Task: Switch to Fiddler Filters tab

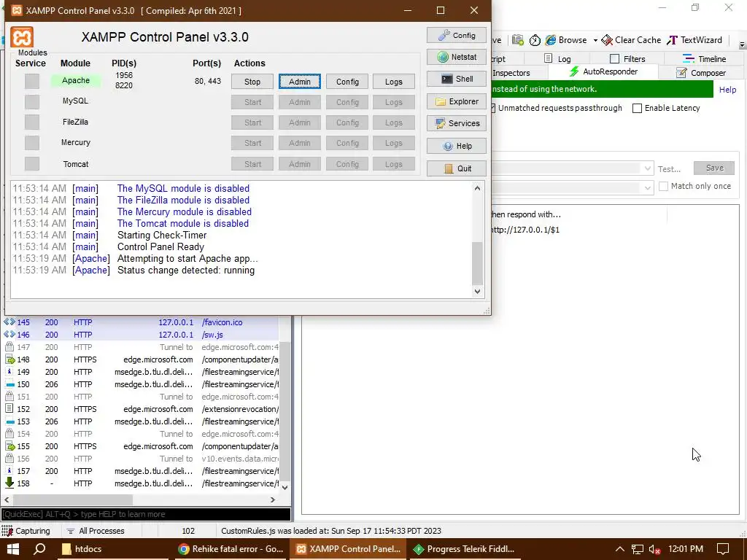Action: 627,58
